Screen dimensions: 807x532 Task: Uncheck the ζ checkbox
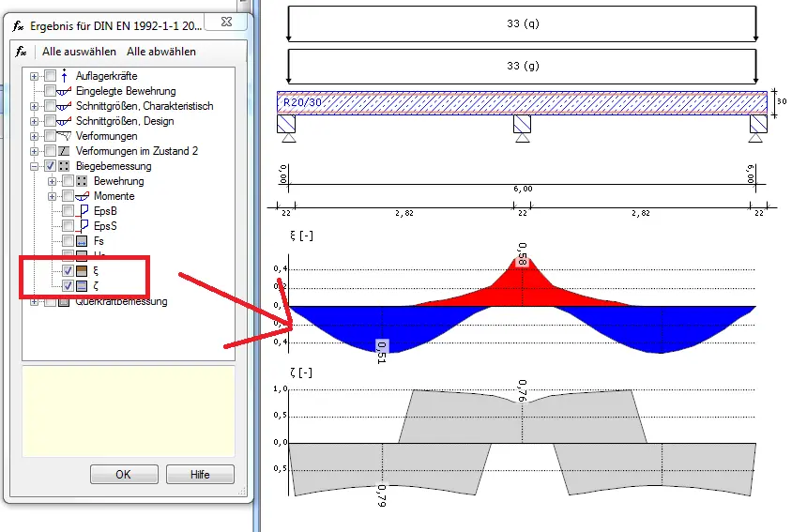pyautogui.click(x=68, y=285)
